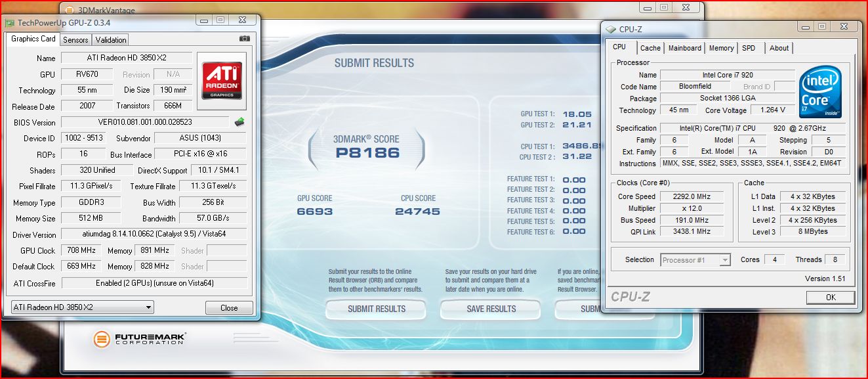Click the GPU Clock 708 MHz field
The height and width of the screenshot is (379, 868).
click(x=81, y=250)
